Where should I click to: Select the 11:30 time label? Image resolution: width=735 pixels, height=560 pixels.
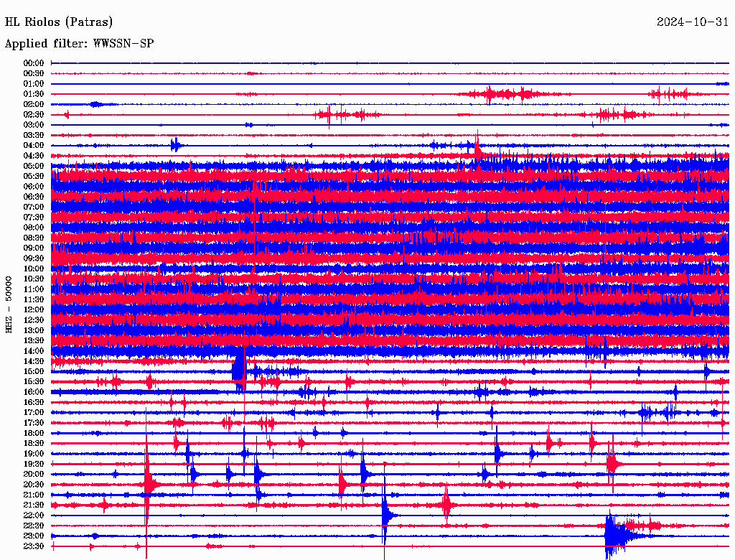click(x=34, y=299)
